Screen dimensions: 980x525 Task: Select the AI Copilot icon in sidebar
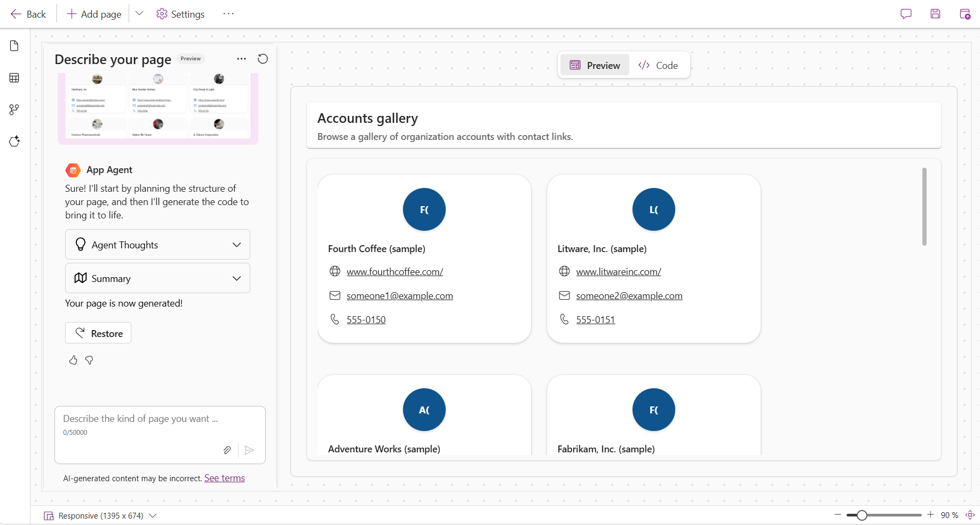click(14, 141)
